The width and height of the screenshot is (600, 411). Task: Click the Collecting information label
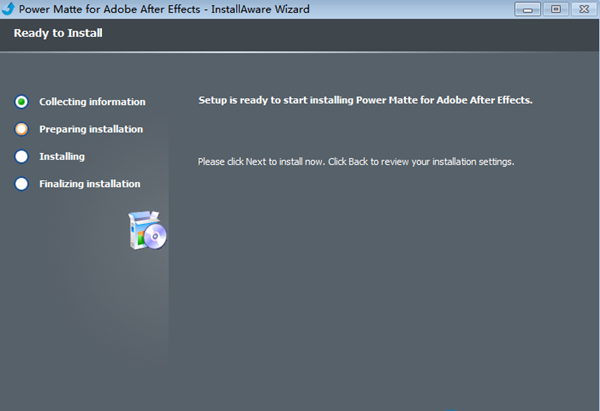click(92, 102)
